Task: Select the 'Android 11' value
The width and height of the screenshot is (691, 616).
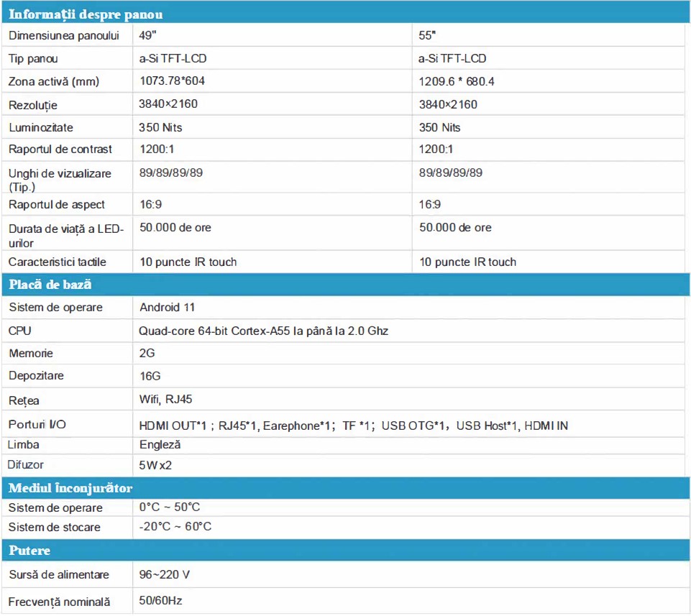Action: pos(167,307)
